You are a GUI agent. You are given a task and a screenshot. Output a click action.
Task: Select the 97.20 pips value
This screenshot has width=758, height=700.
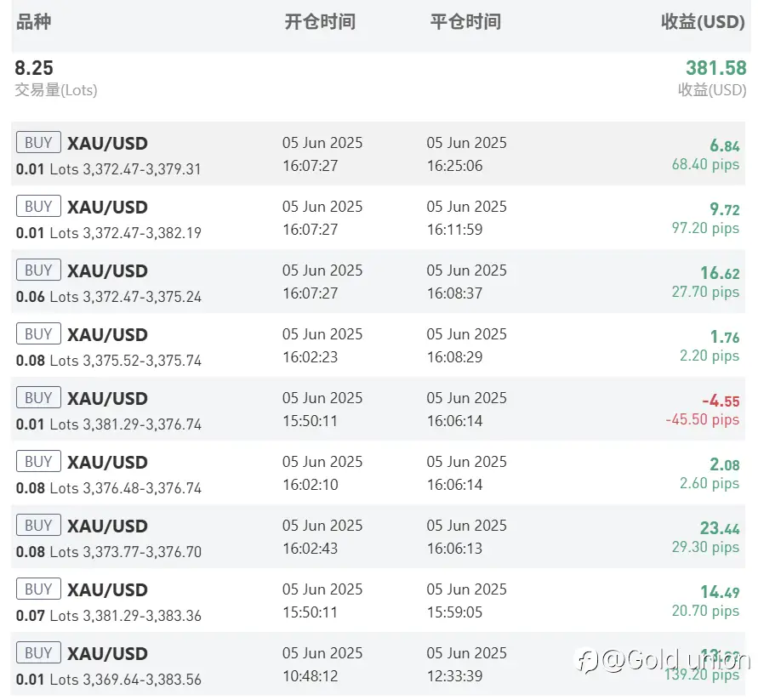[705, 229]
